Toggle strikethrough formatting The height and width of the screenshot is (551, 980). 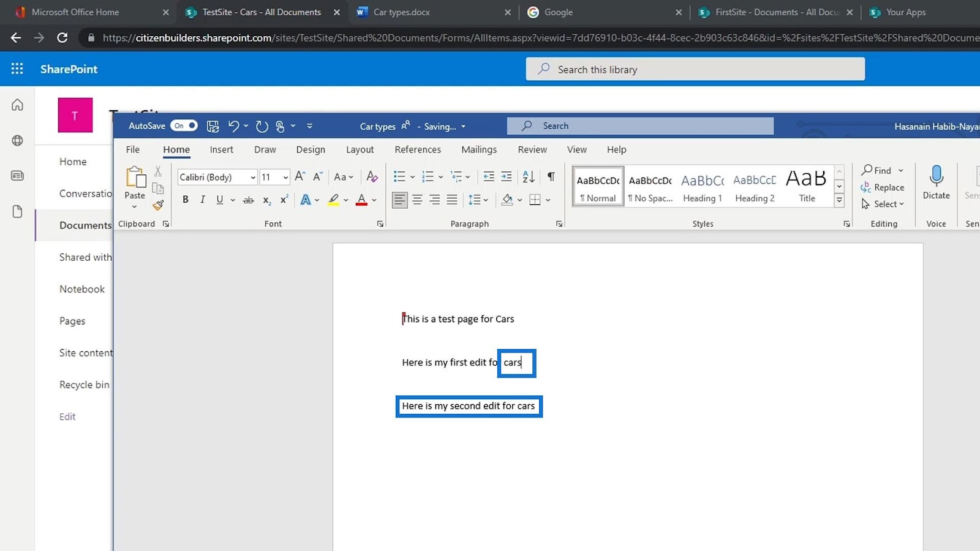click(x=248, y=200)
